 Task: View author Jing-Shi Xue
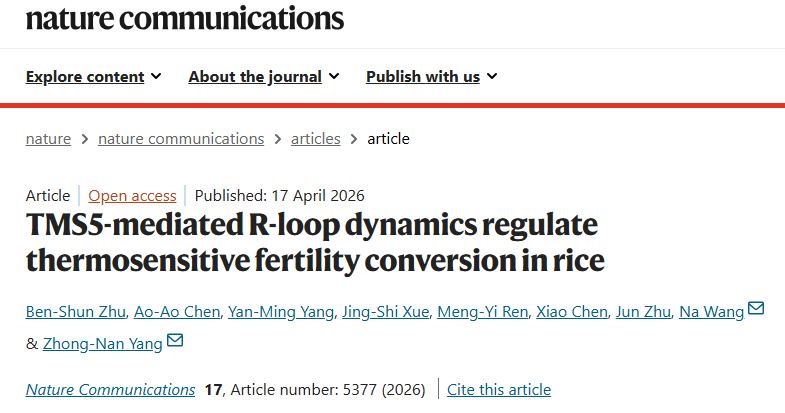pyautogui.click(x=385, y=312)
